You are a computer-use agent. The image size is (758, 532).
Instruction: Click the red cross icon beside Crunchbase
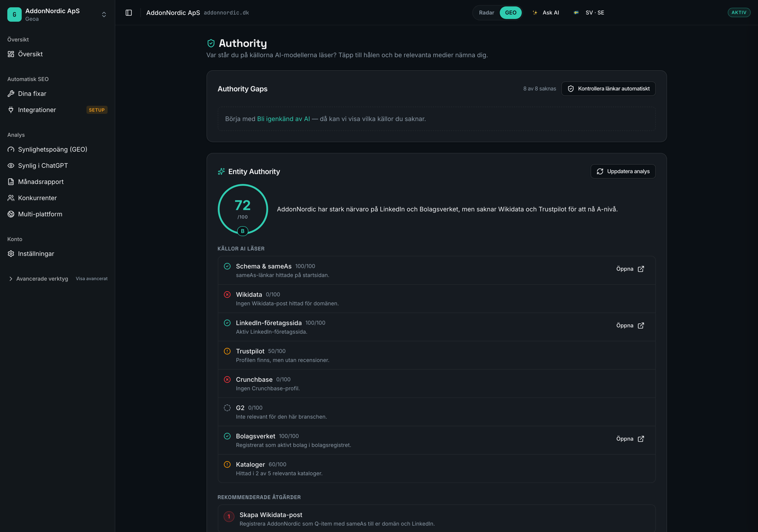[x=227, y=380]
